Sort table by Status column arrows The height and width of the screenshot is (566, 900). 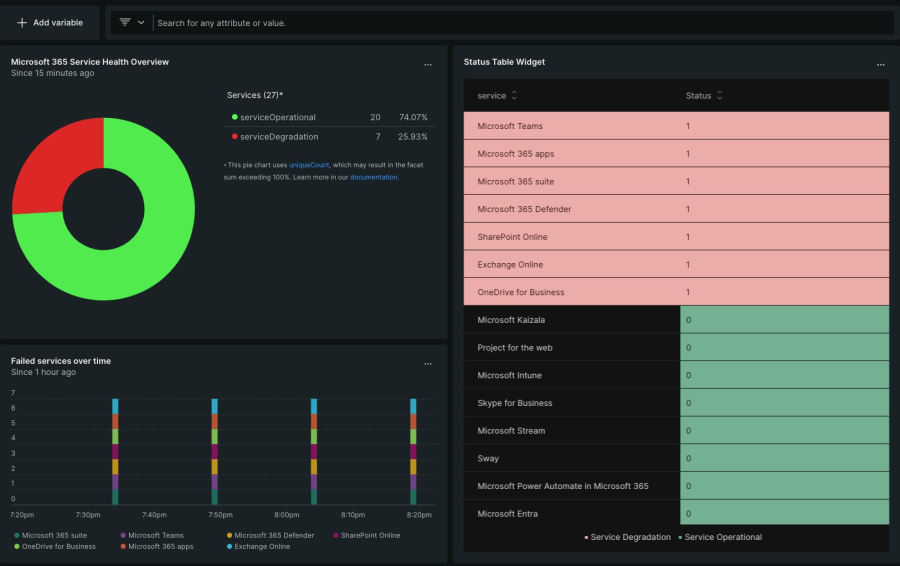719,95
